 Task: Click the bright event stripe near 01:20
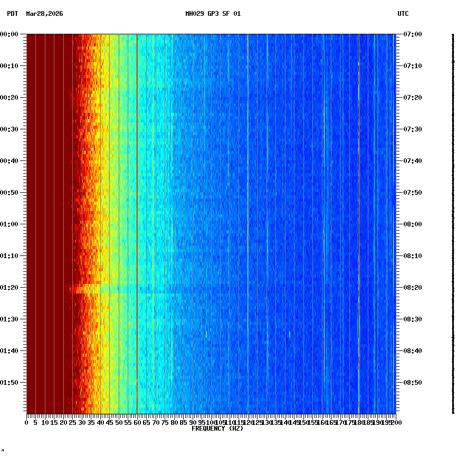pyautogui.click(x=95, y=288)
